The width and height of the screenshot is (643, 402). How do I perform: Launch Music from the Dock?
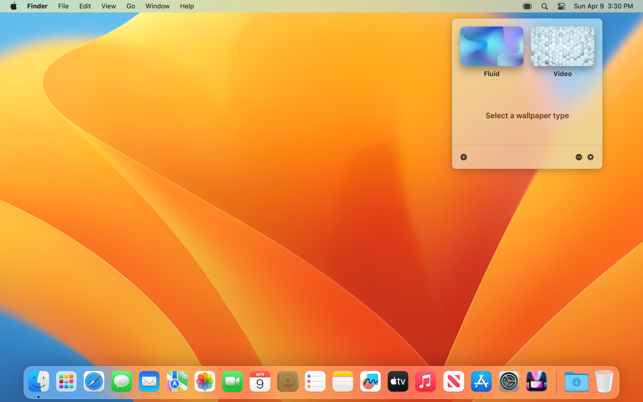click(426, 381)
